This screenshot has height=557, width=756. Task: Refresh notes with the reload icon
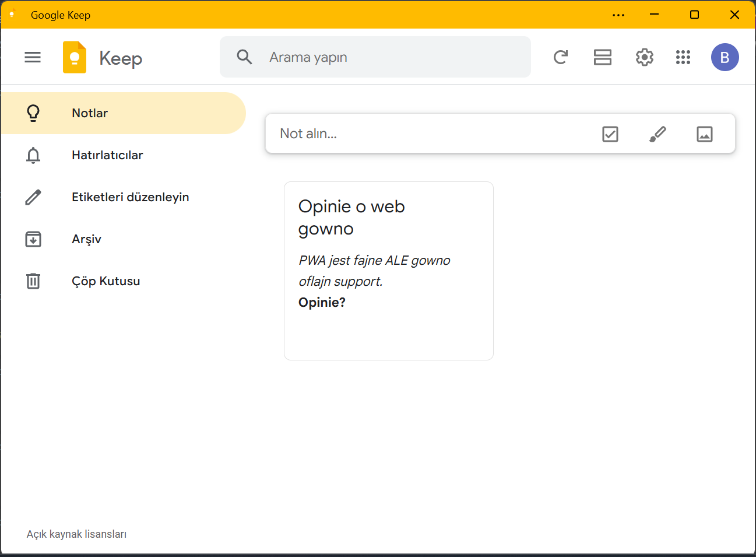point(561,57)
